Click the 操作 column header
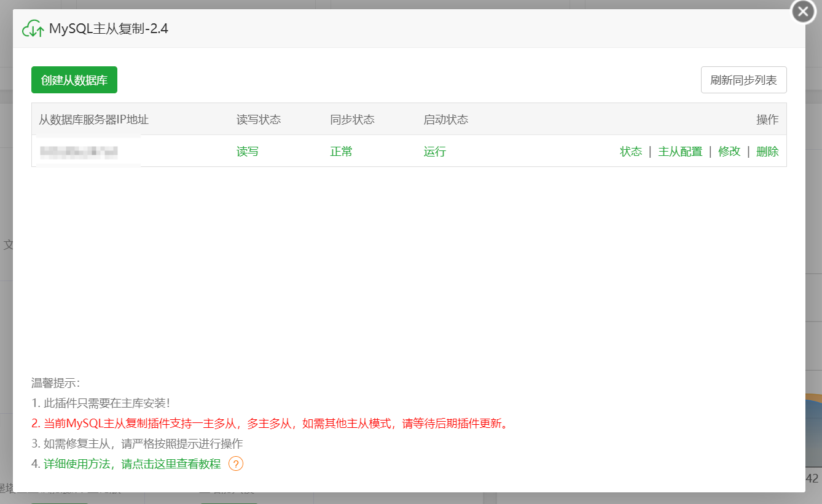 (767, 120)
